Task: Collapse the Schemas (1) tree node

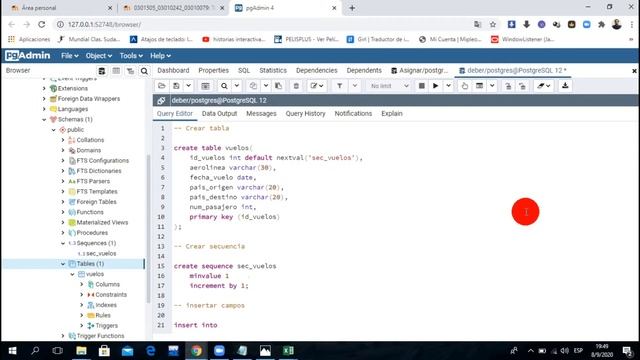Action: [x=44, y=120]
